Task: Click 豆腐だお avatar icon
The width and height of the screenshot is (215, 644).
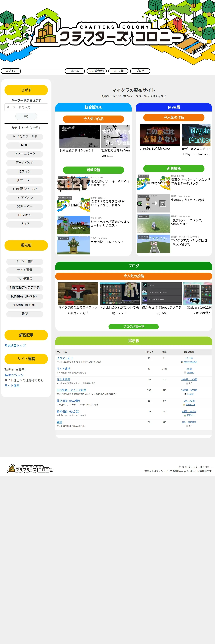Action: [x=185, y=415]
